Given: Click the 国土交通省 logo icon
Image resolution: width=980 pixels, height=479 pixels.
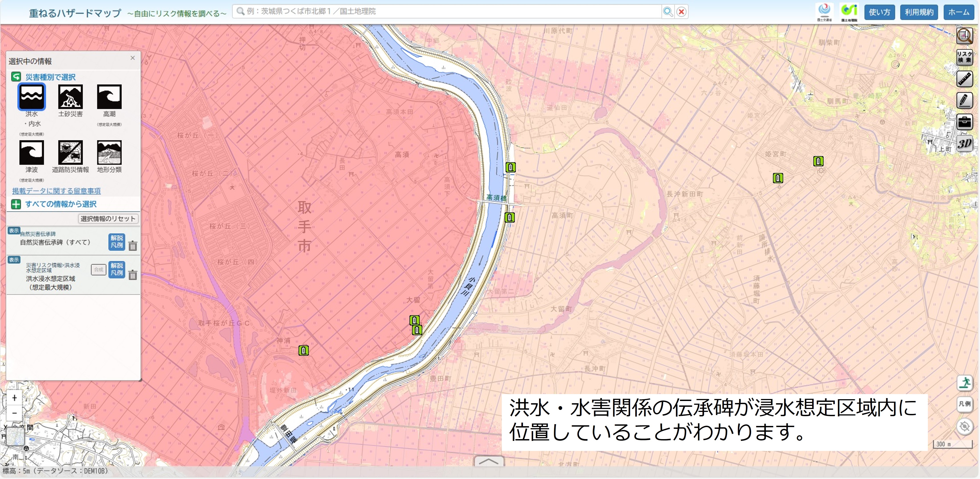Looking at the screenshot, I should [824, 12].
